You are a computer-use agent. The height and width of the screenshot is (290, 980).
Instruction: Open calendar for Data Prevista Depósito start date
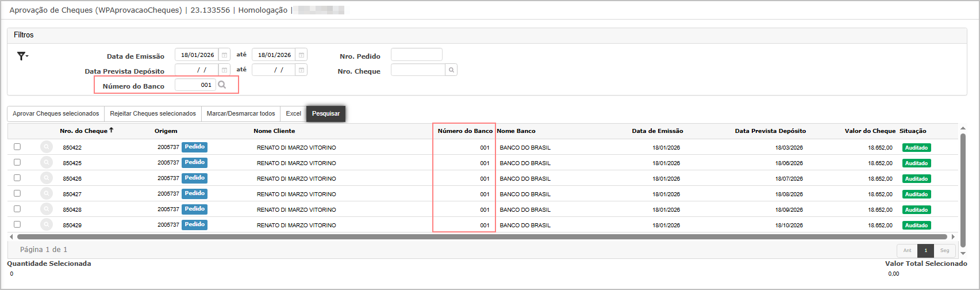pos(225,70)
